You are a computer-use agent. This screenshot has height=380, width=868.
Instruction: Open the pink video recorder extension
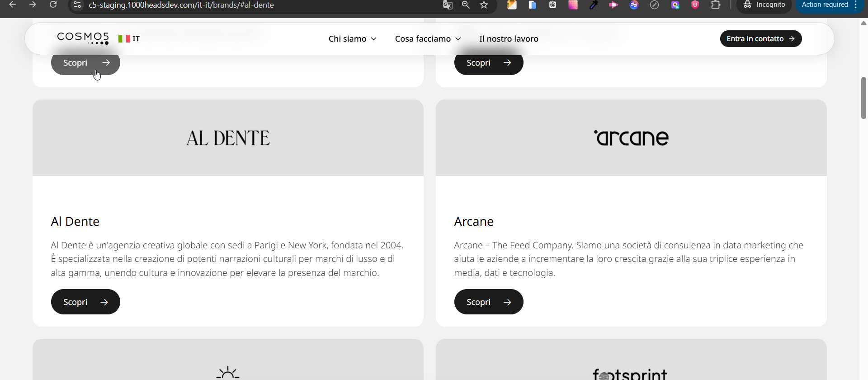[x=613, y=5]
